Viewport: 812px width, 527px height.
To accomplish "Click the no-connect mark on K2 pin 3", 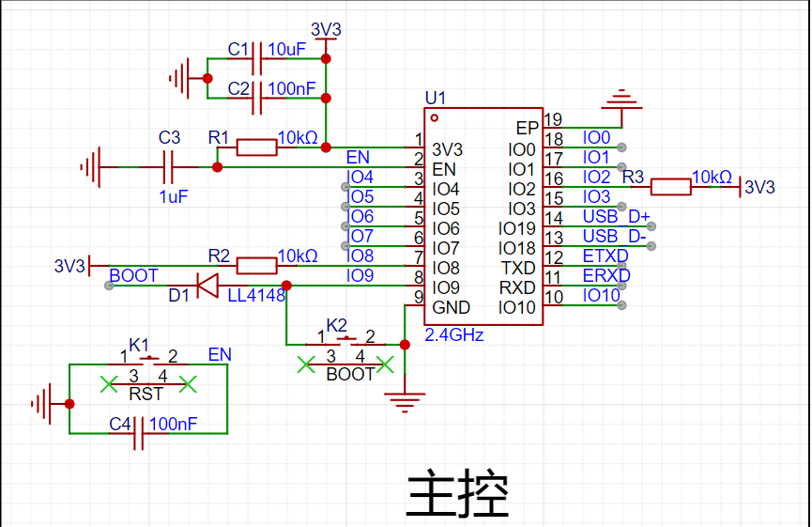I will point(306,364).
